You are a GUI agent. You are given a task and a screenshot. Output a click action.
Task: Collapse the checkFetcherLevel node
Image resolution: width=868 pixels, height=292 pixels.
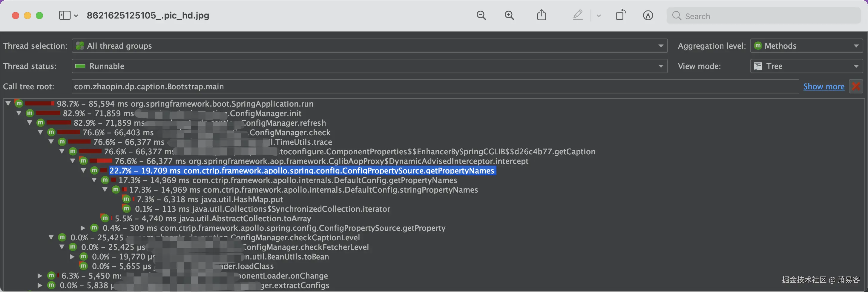[x=62, y=247]
